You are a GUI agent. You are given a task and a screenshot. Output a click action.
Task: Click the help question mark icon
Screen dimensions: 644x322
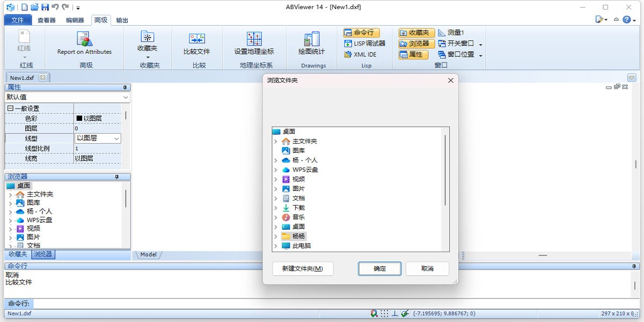(x=626, y=20)
